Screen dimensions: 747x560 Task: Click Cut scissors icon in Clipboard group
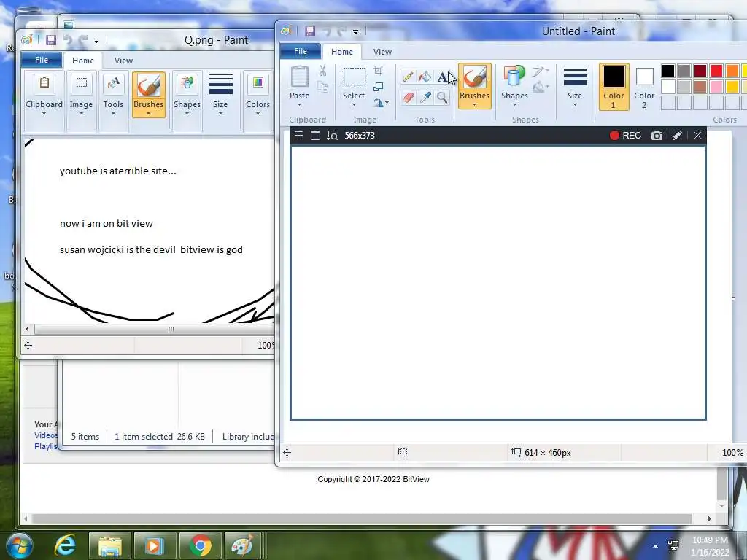[322, 71]
